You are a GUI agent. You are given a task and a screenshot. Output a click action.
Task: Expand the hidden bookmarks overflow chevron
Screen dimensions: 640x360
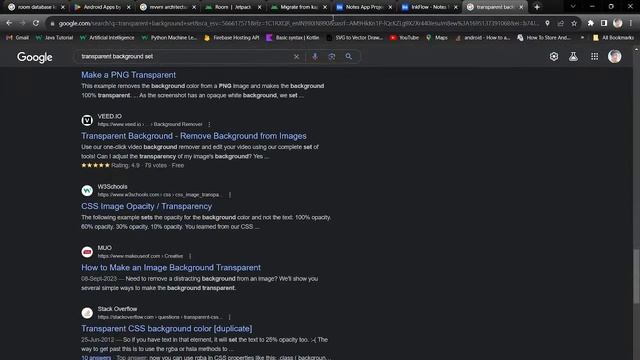tap(582, 38)
